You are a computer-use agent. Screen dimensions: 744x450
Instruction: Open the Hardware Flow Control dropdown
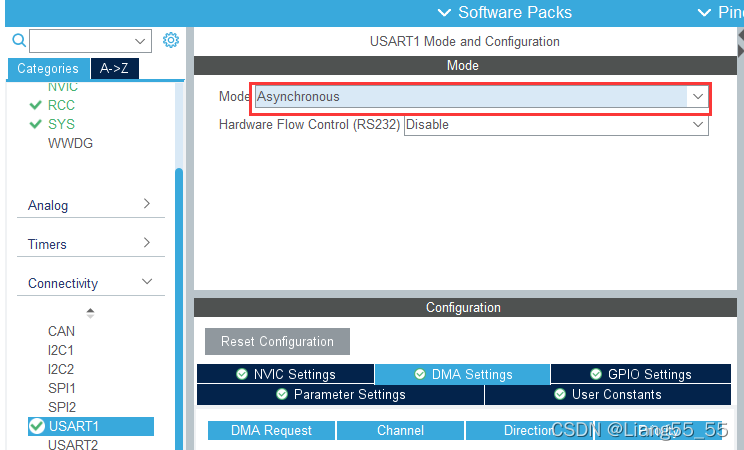(x=556, y=125)
